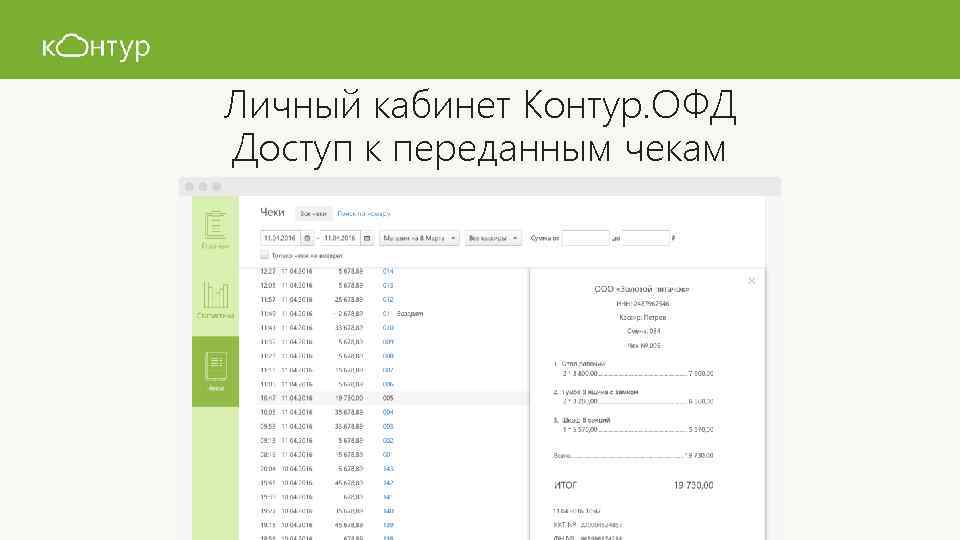Open calendar picker for the end date
Screen dimensions: 960x540
click(367, 238)
